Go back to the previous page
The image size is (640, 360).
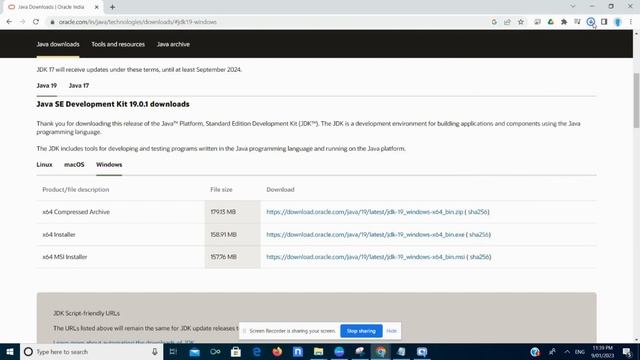pos(9,22)
